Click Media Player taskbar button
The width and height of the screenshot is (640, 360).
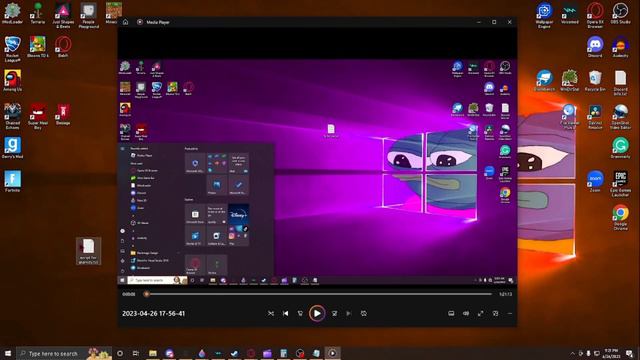pyautogui.click(x=332, y=353)
